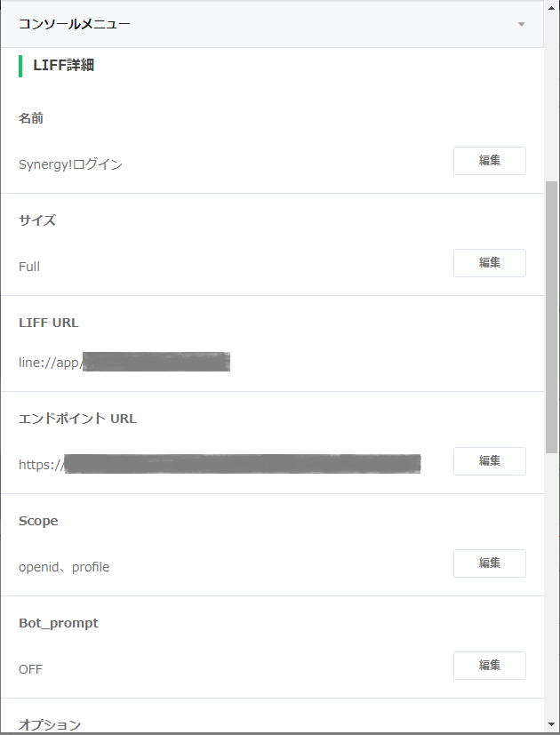560x735 pixels.
Task: Click the LIFF URL field label
Action: [x=49, y=323]
